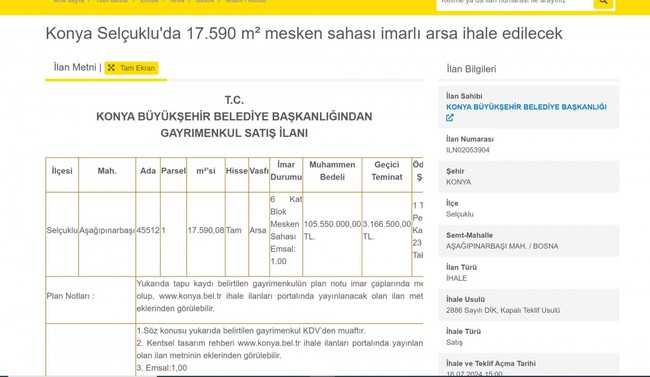
Task: Click the İlan Numarası label
Action: coord(470,139)
